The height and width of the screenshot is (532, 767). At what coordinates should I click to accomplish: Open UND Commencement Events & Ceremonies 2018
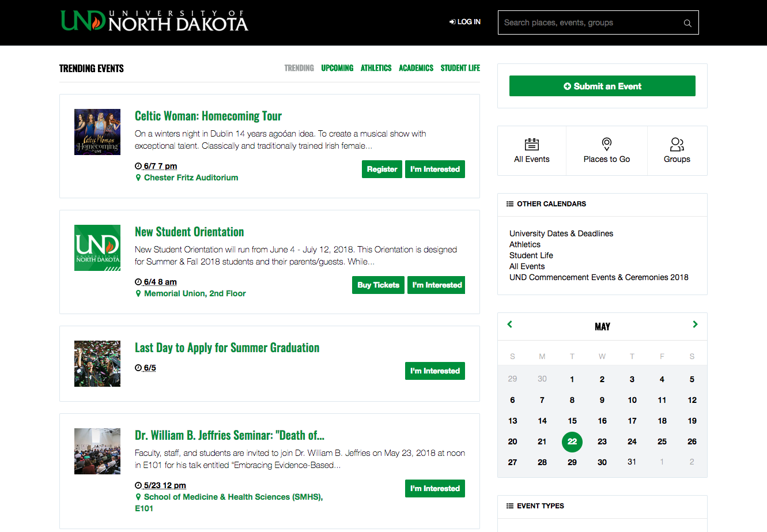(x=599, y=277)
